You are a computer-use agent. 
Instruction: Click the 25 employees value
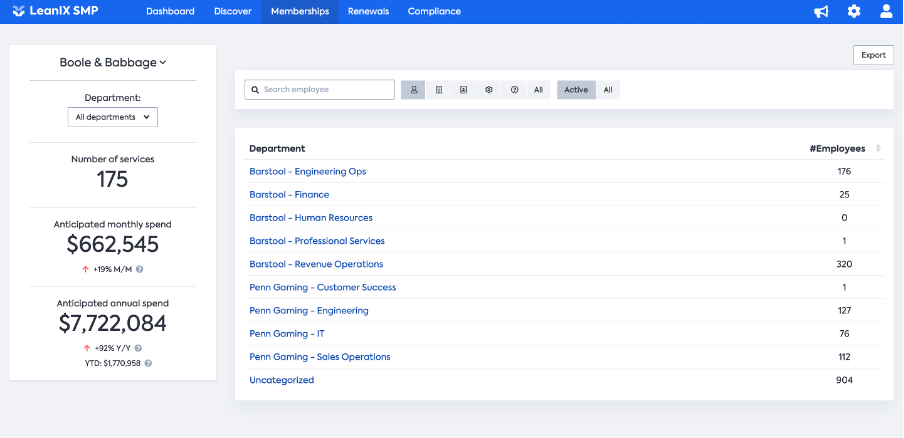tap(844, 195)
